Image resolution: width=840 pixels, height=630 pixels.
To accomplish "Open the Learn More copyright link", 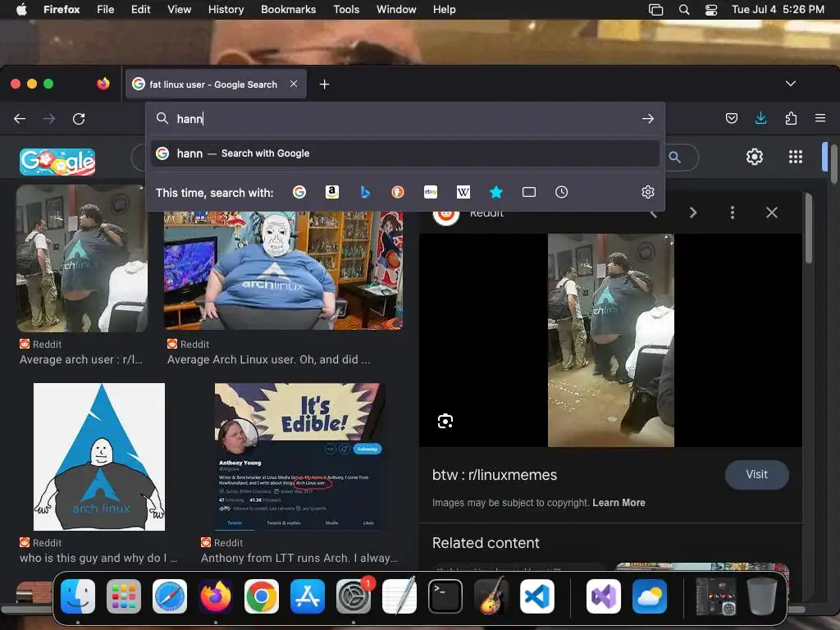I will point(619,503).
